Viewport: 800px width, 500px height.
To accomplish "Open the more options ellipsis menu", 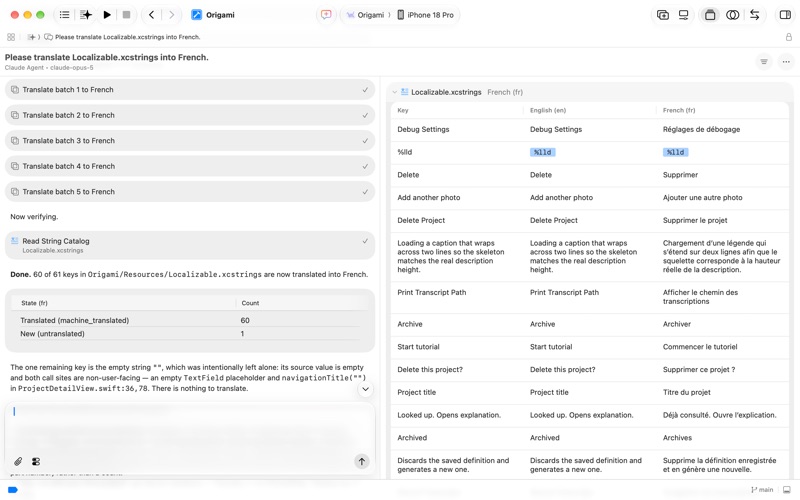I will tap(786, 62).
